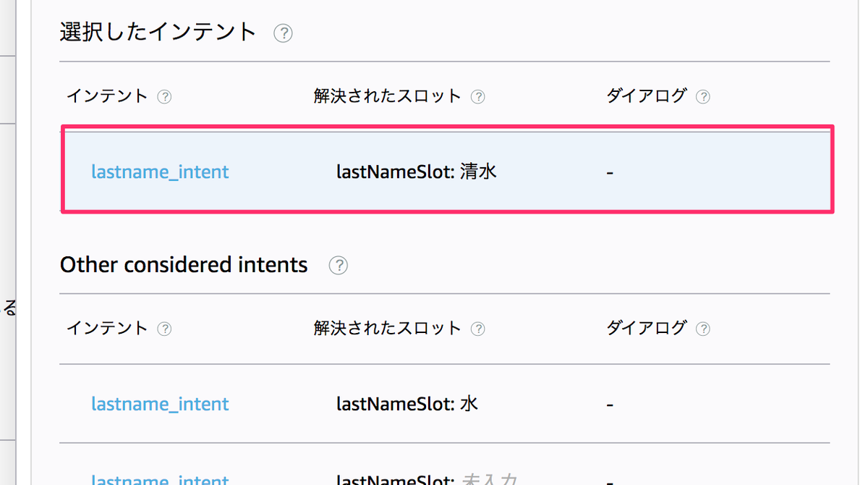The width and height of the screenshot is (868, 485).
Task: Click インテント column header in selected intent table
Action: 107,96
